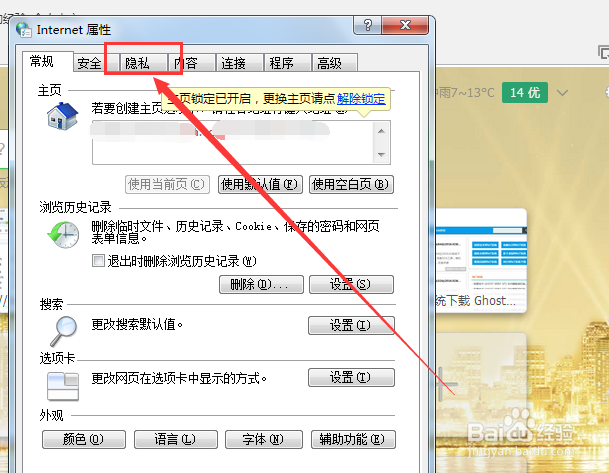Click the 解除锁定 link in tooltip
The height and width of the screenshot is (473, 609).
click(x=361, y=99)
